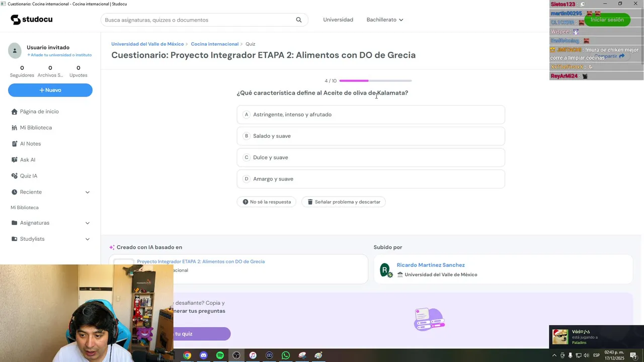
Task: Open Proyecto Integrador ETAPA 2 document link
Action: pos(201,261)
